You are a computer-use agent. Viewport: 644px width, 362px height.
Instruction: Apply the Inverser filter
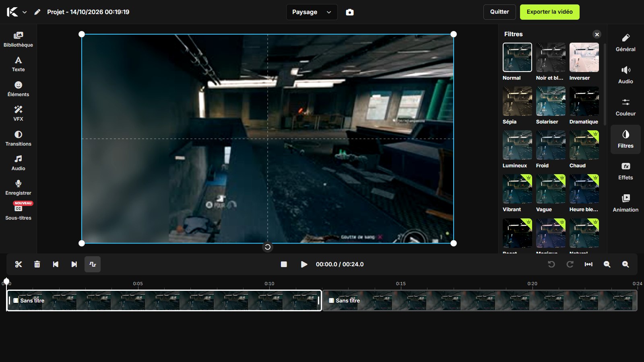tap(584, 58)
